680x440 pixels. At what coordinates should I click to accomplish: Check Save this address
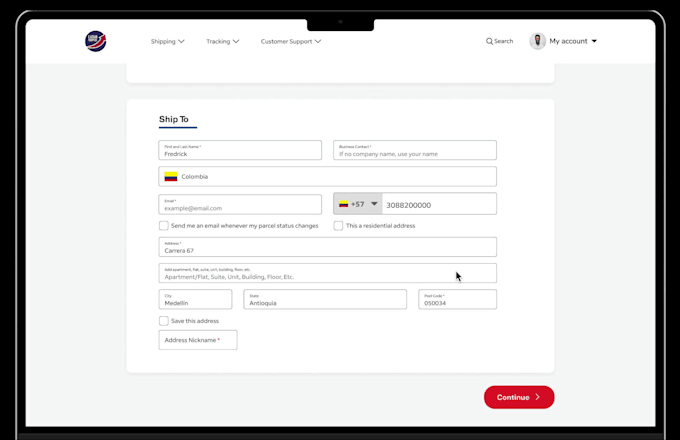coord(163,321)
